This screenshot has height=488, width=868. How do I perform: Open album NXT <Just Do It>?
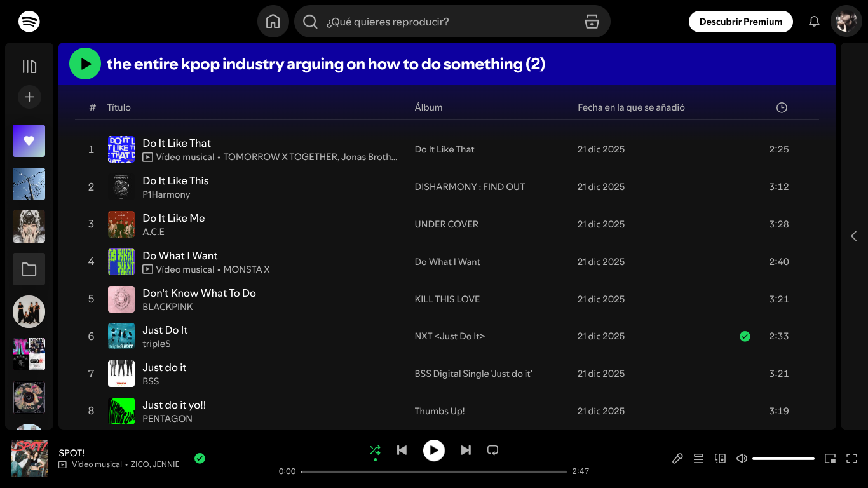(450, 336)
